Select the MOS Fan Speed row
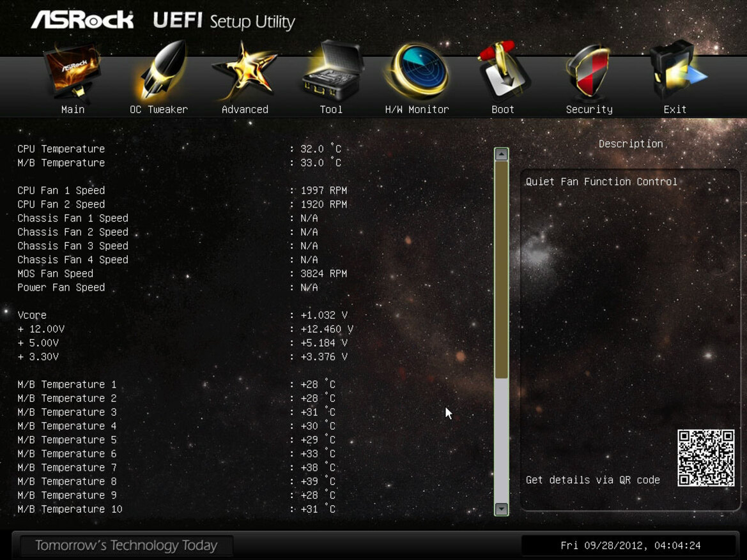The height and width of the screenshot is (560, 747). 183,274
